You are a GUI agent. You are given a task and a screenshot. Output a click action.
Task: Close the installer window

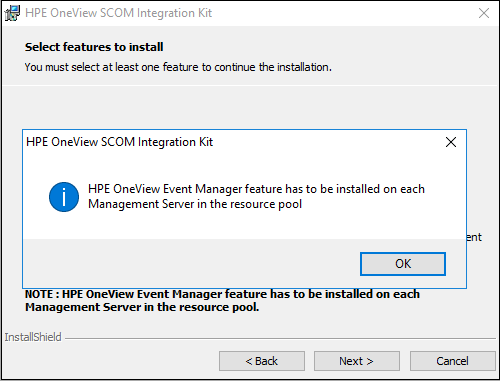click(484, 13)
